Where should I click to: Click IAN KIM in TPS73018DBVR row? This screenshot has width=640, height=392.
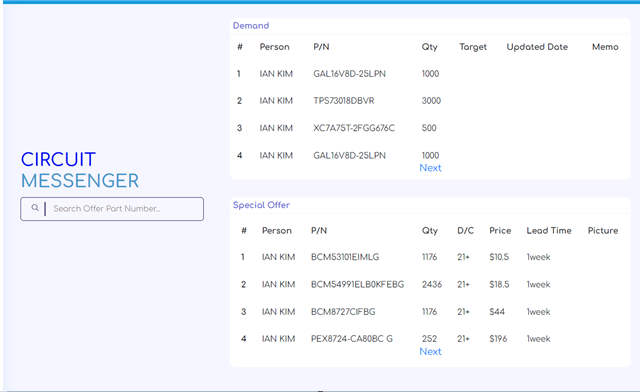tap(276, 101)
